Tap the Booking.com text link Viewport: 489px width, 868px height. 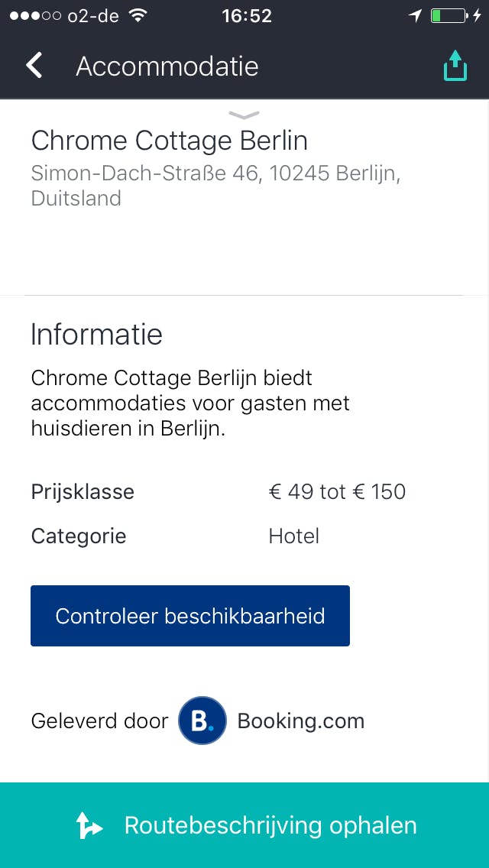click(301, 721)
